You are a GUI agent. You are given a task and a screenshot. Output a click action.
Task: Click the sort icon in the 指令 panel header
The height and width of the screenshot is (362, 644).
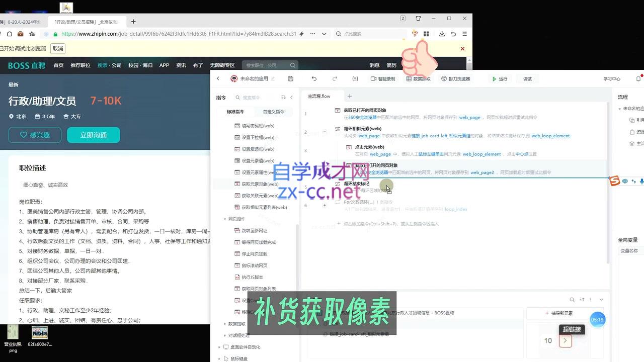point(283,98)
